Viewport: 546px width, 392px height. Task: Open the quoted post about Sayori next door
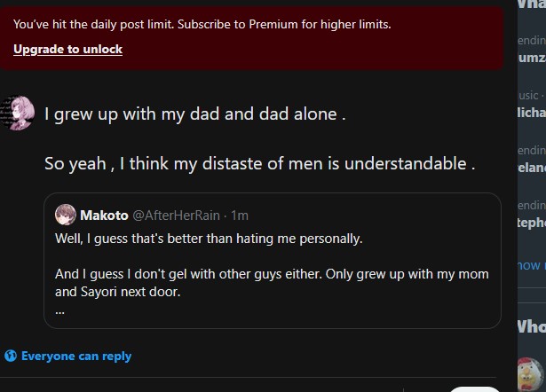[273, 261]
